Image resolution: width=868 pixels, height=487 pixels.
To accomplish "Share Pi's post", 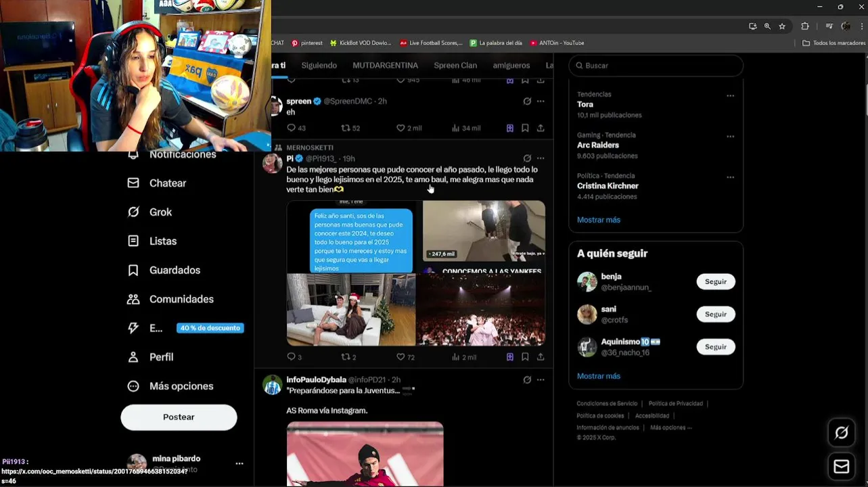I will [541, 357].
